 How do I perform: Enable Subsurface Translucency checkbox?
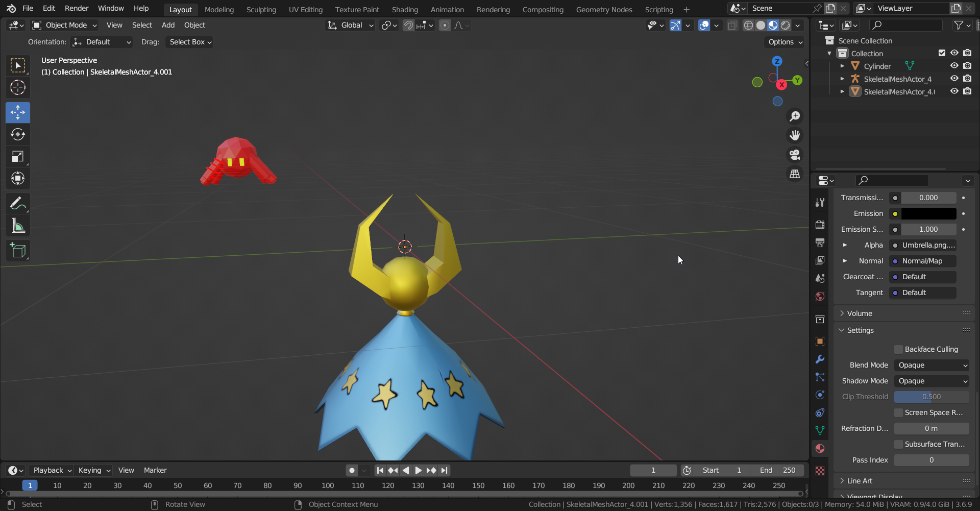(898, 444)
